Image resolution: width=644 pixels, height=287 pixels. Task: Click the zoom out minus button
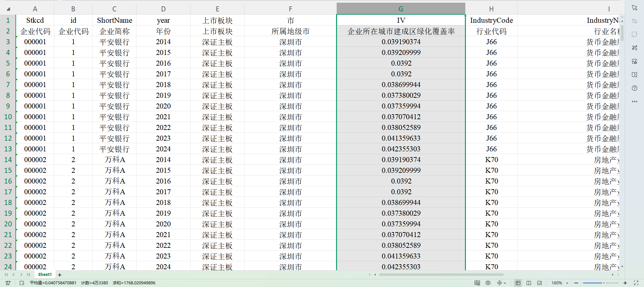(x=576, y=283)
